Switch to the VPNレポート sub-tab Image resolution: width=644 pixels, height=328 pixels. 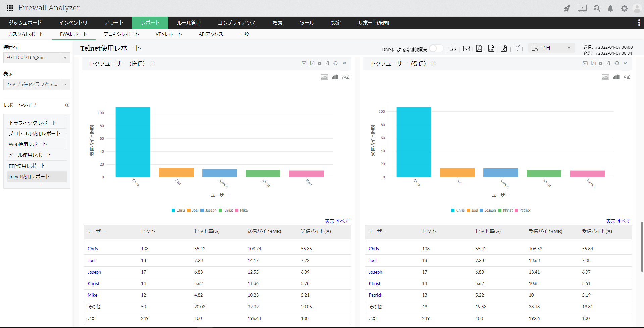[x=168, y=34]
